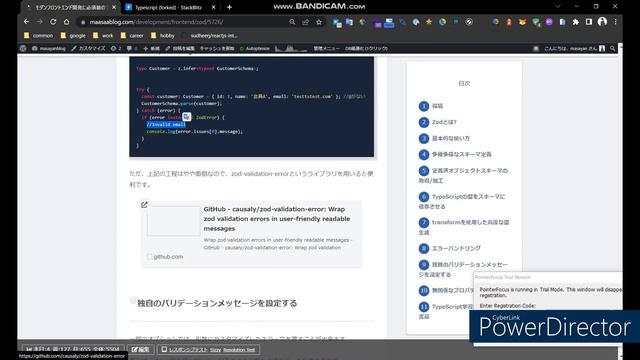Screen dimensions: 640x360
Task: Bookmark this page with star icon
Action: pyautogui.click(x=319, y=22)
